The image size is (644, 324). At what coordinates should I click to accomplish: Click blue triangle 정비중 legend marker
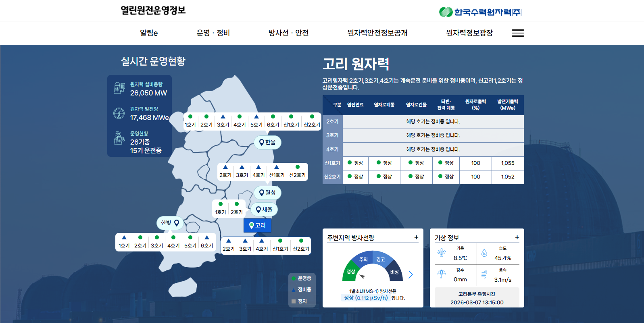pos(294,289)
